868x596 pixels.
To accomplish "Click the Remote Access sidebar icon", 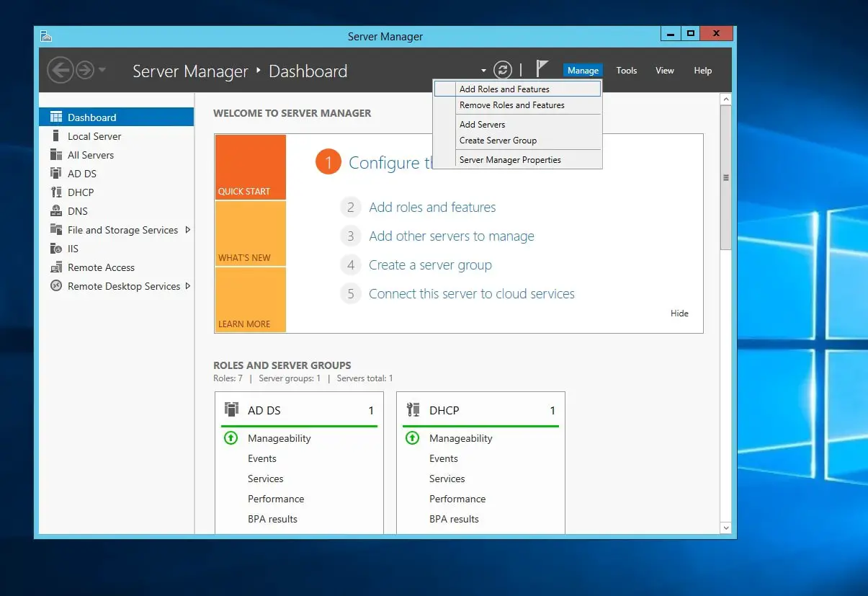I will tap(55, 267).
